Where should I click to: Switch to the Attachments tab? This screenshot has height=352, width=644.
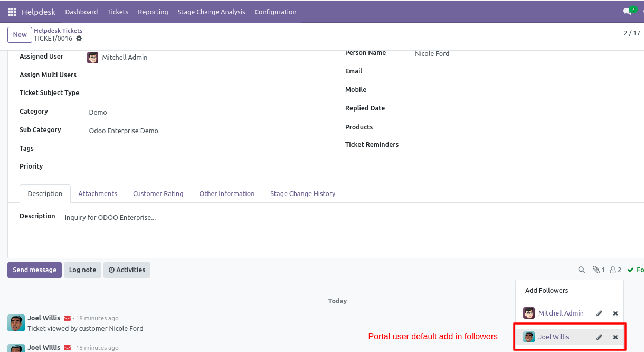pos(98,193)
